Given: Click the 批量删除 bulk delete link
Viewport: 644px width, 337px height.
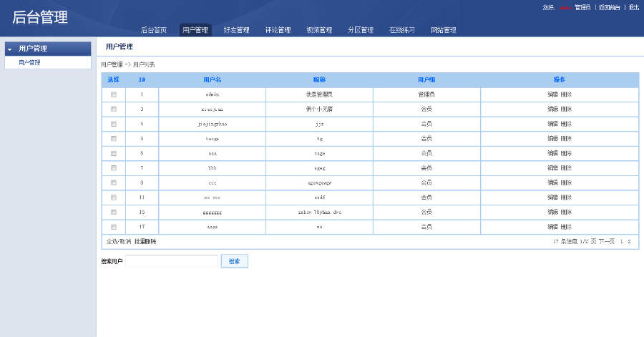Looking at the screenshot, I should tap(145, 241).
